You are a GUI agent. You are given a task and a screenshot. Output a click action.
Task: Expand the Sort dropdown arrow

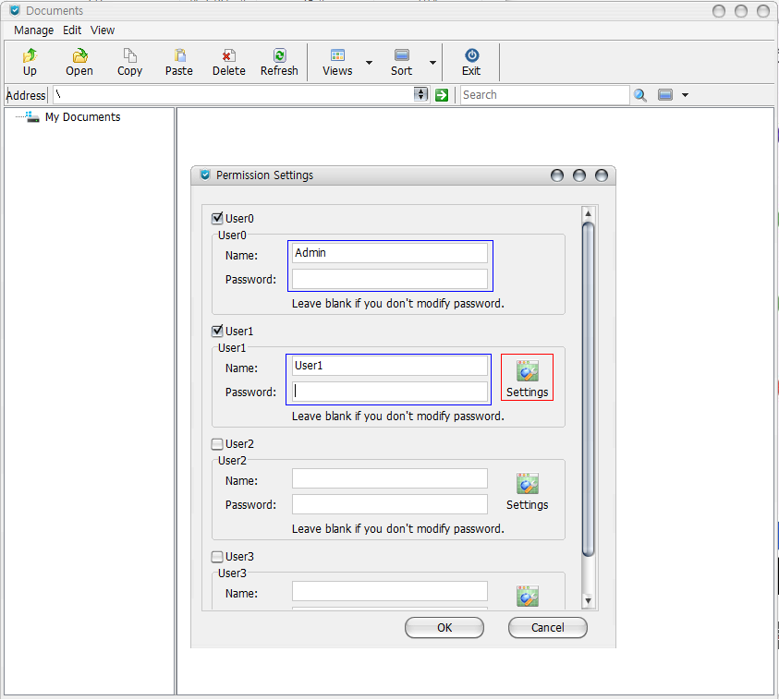(x=432, y=63)
